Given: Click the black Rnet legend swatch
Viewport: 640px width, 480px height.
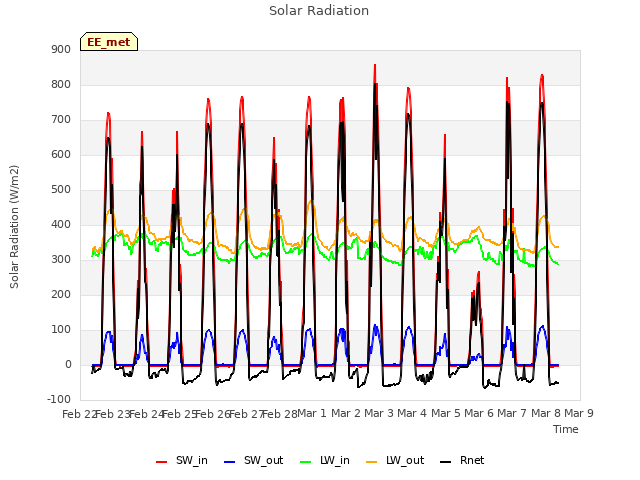Looking at the screenshot, I should coord(446,462).
